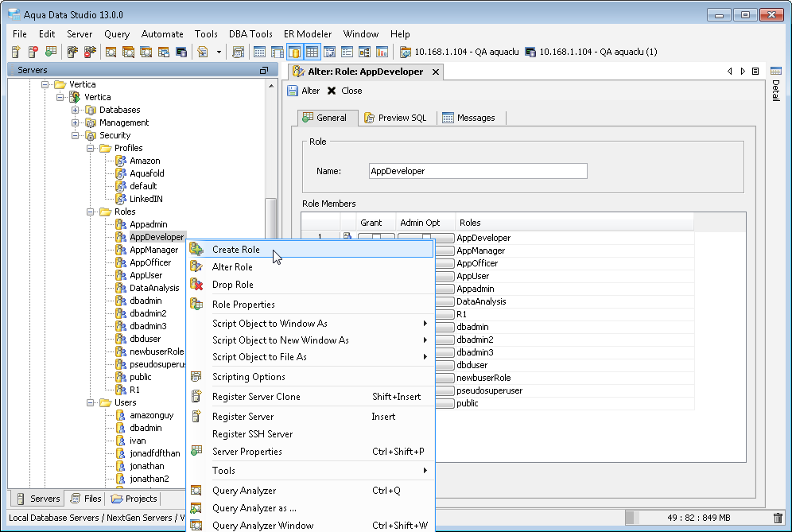Screen dimensions: 792x532
Task: Collapse the Profiles folder
Action: [90, 148]
